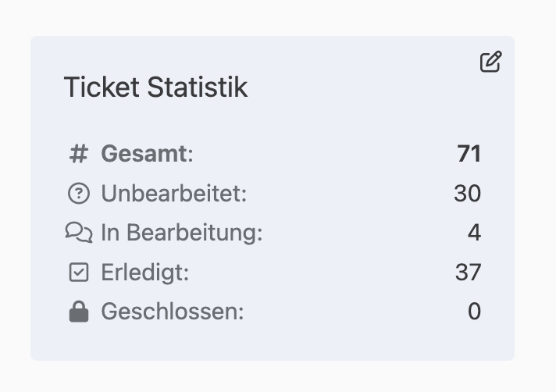Open the Geschlossen tickets label
Image resolution: width=556 pixels, height=392 pixels.
pyautogui.click(x=173, y=312)
